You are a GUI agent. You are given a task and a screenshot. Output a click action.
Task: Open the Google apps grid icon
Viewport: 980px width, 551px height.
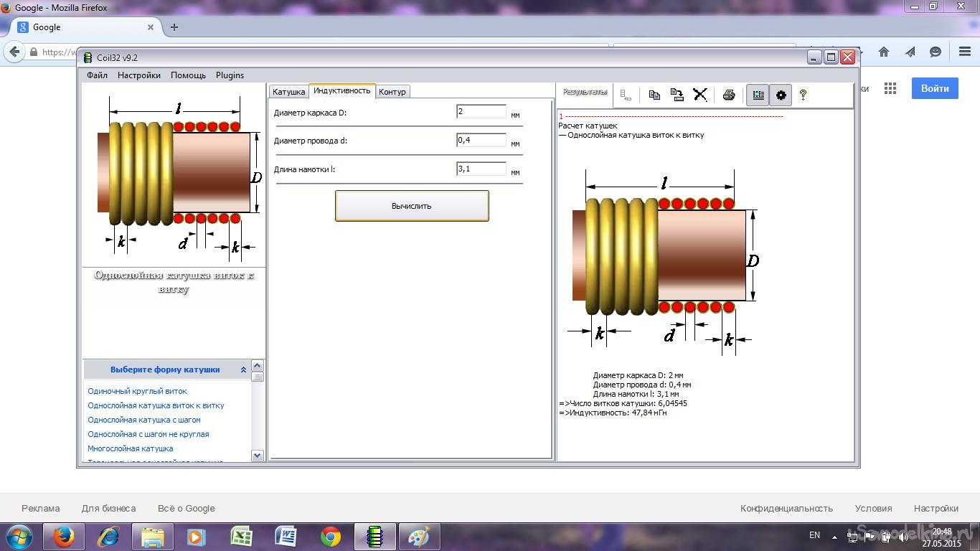pos(890,88)
